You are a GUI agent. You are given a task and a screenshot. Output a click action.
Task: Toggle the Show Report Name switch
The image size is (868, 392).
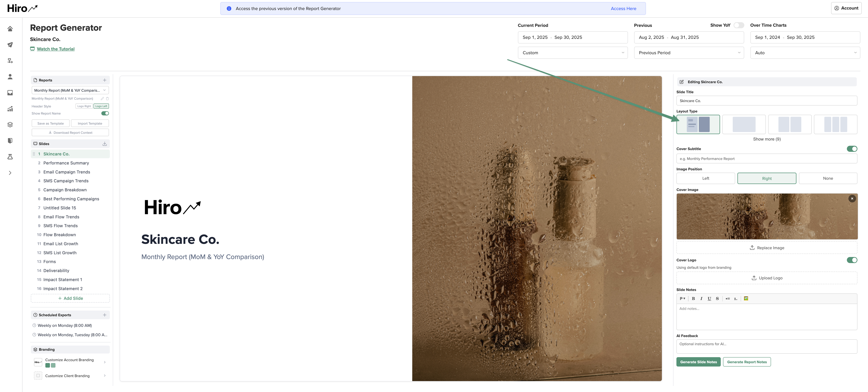pyautogui.click(x=105, y=114)
